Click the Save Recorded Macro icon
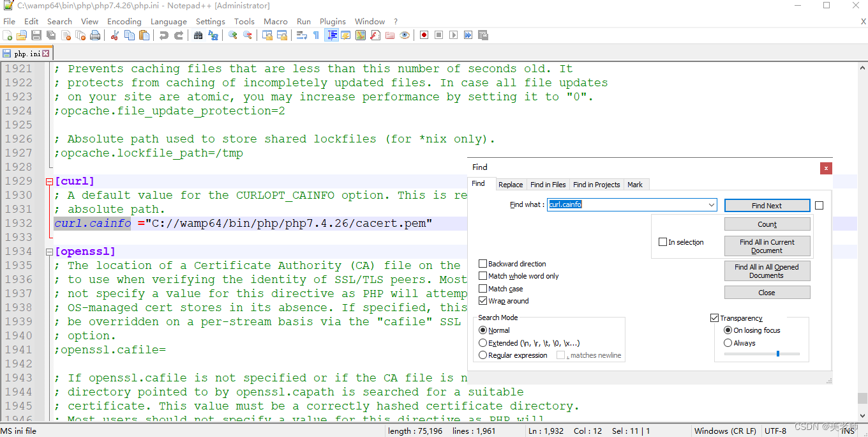The image size is (868, 437). click(x=483, y=35)
